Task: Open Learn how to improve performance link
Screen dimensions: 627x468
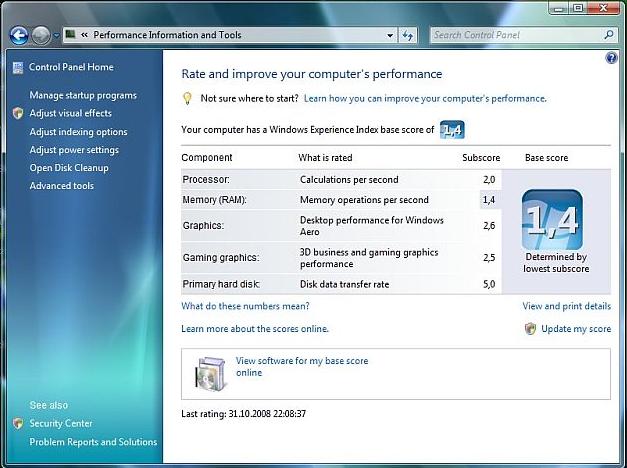Action: pos(425,98)
